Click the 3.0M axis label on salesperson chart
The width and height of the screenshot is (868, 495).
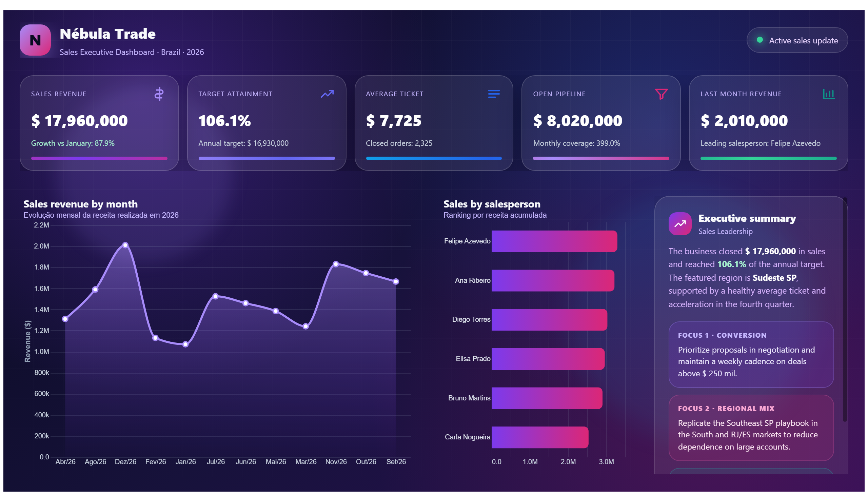click(x=606, y=462)
